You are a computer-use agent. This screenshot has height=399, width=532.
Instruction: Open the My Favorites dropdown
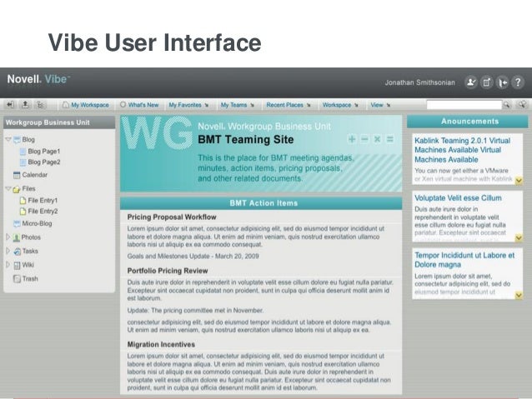[188, 105]
